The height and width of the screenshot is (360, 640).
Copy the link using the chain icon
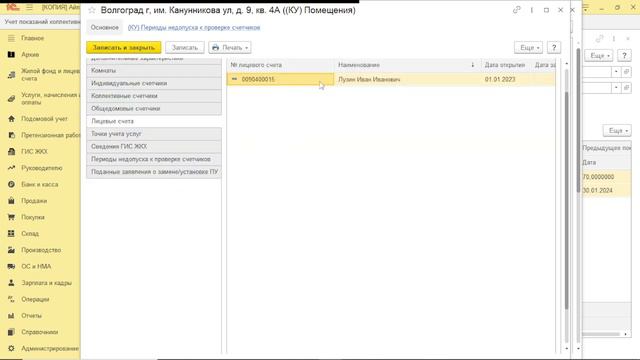click(x=517, y=10)
